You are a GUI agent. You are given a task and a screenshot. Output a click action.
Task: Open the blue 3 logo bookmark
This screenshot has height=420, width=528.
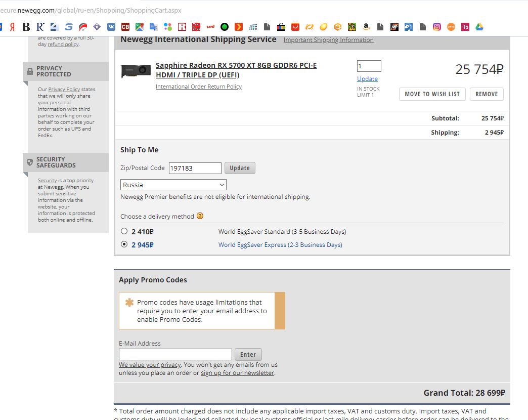69,27
